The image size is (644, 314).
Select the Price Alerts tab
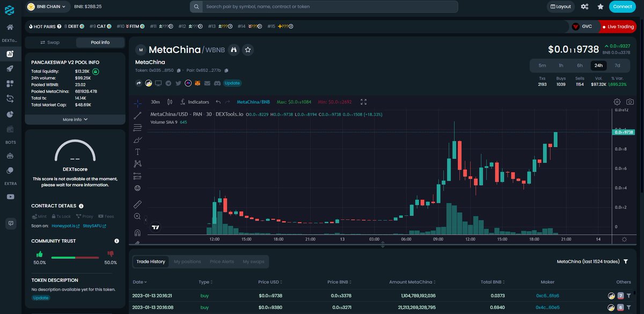click(222, 261)
